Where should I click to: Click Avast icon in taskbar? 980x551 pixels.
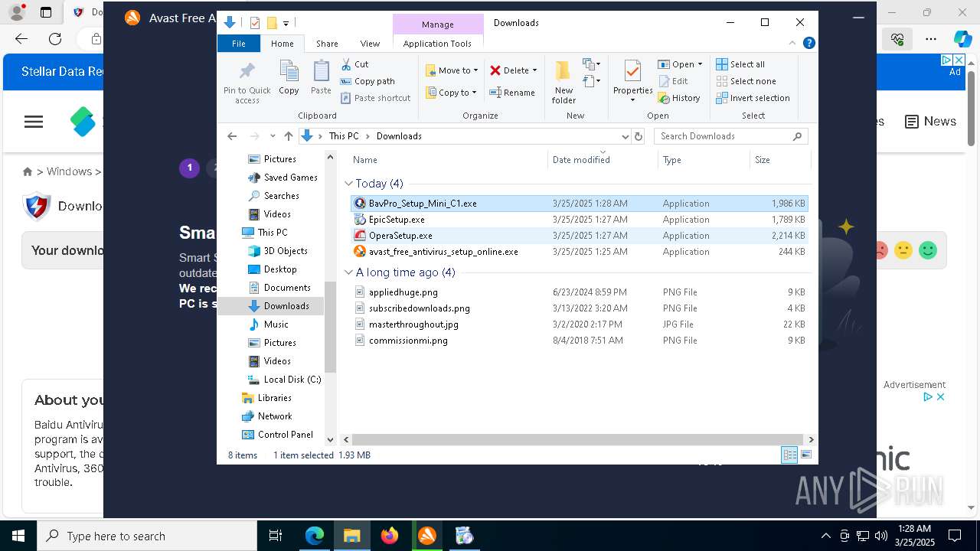pos(427,536)
